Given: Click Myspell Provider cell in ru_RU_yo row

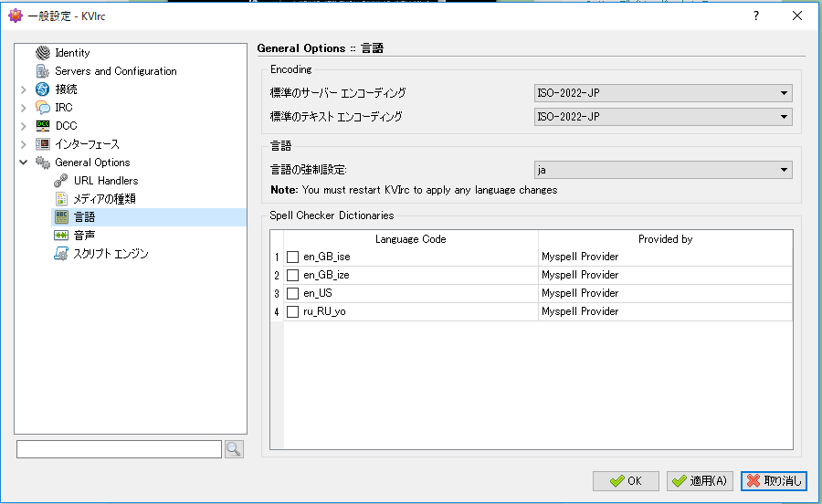Looking at the screenshot, I should (665, 311).
